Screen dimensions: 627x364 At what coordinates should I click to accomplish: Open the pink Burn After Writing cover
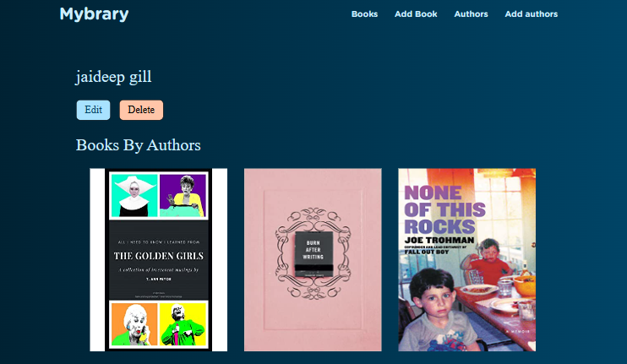pos(313,260)
